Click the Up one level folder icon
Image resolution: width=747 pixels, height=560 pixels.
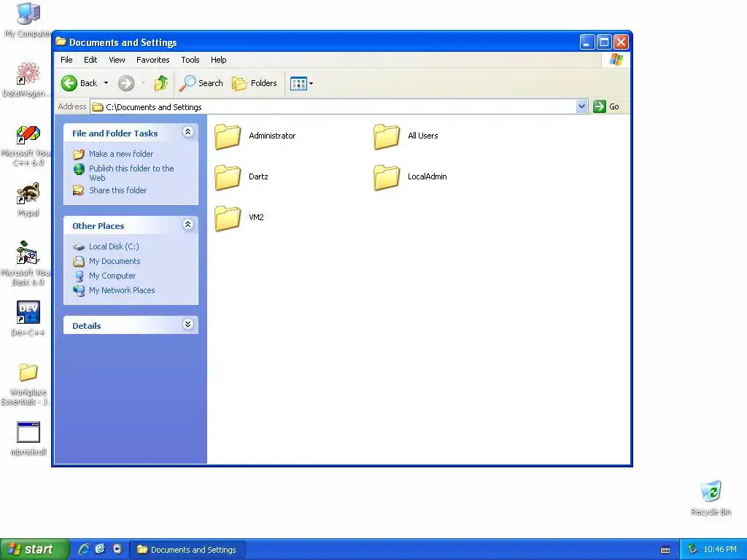pos(161,83)
